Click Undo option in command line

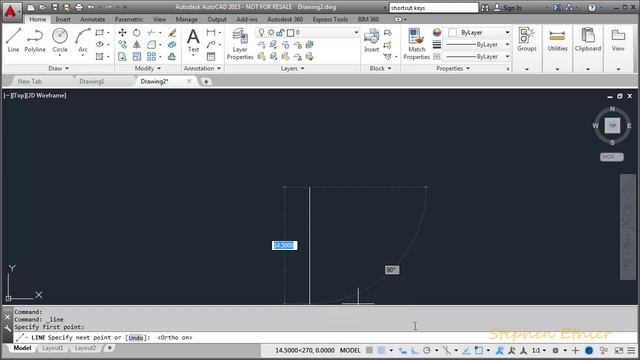[136, 338]
